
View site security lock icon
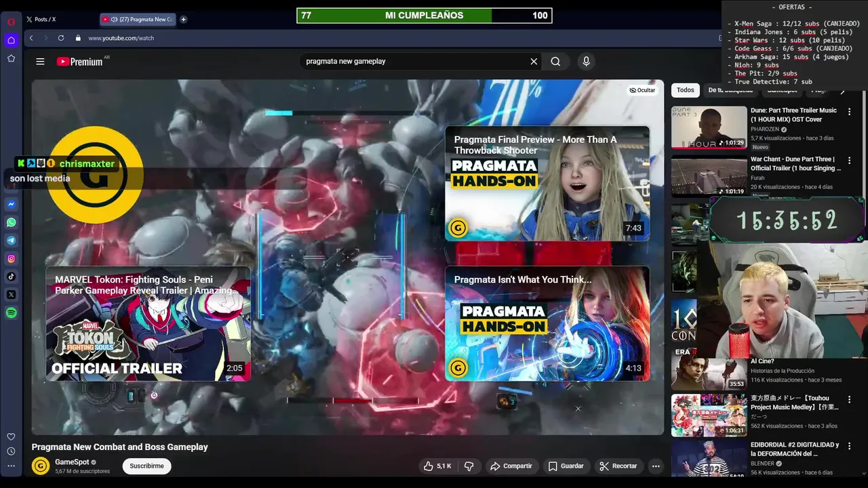click(78, 38)
